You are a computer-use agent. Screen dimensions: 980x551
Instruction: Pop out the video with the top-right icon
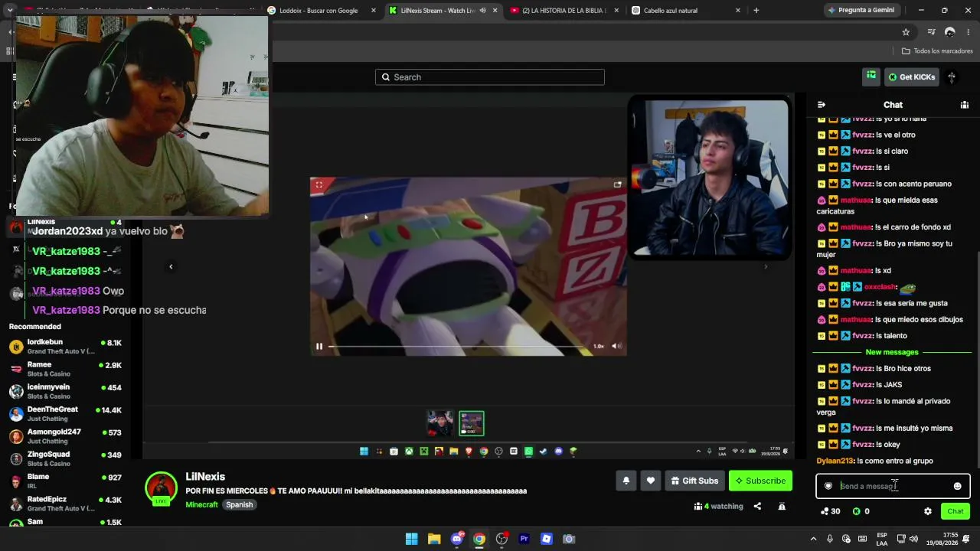617,184
